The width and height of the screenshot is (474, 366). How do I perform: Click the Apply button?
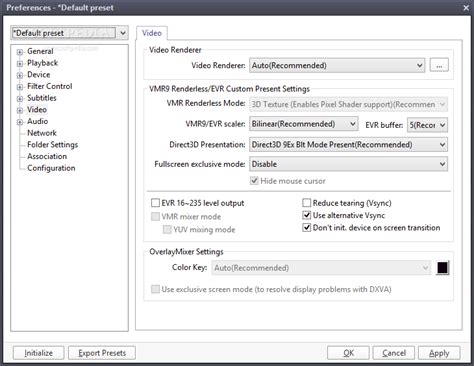(x=439, y=353)
